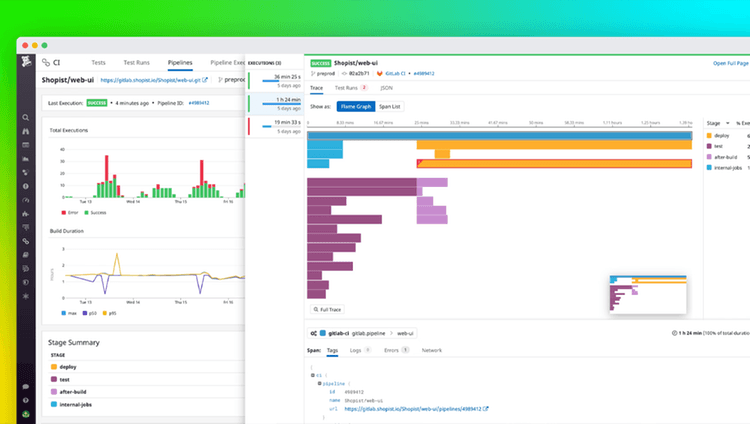This screenshot has width=750, height=424.
Task: Open the binoculars watchdog icon in sidebar
Action: click(x=26, y=131)
